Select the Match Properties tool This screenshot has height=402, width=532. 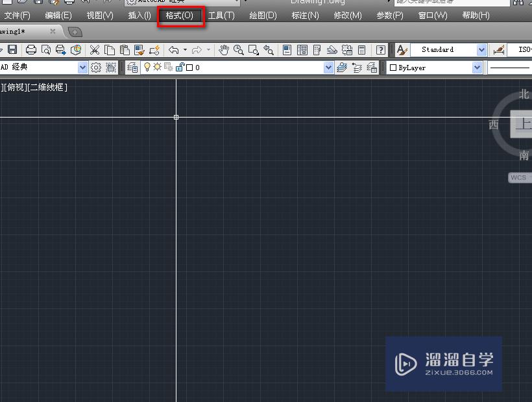tap(138, 49)
